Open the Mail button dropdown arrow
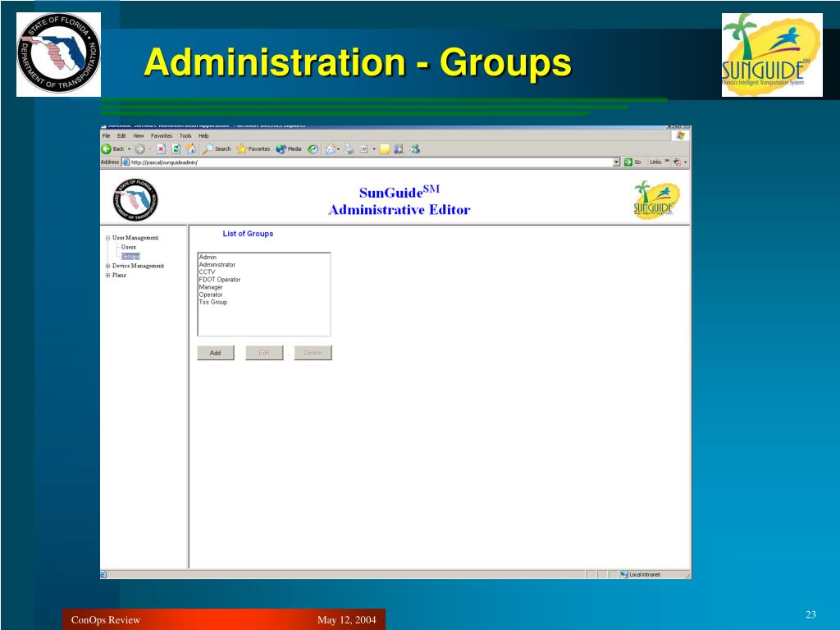The width and height of the screenshot is (840, 630). tap(338, 149)
